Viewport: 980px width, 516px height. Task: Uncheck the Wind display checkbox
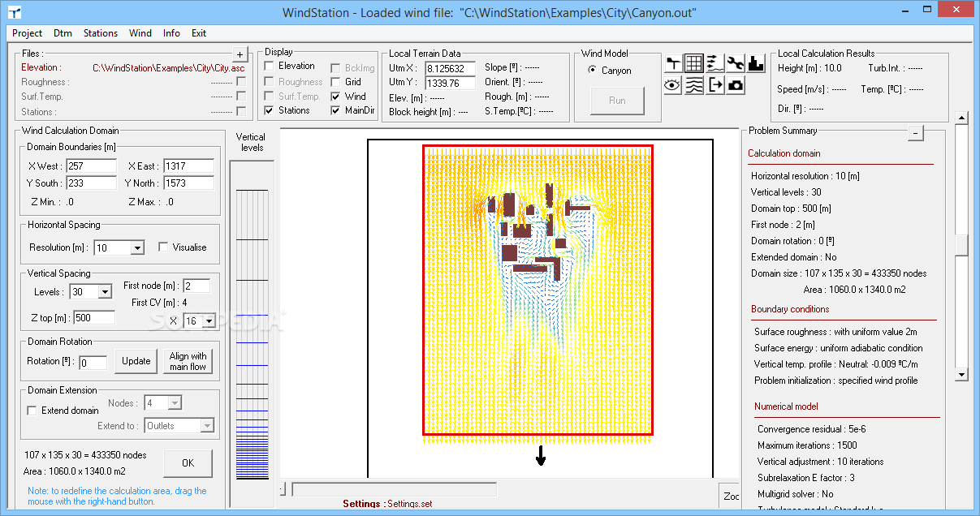(336, 96)
